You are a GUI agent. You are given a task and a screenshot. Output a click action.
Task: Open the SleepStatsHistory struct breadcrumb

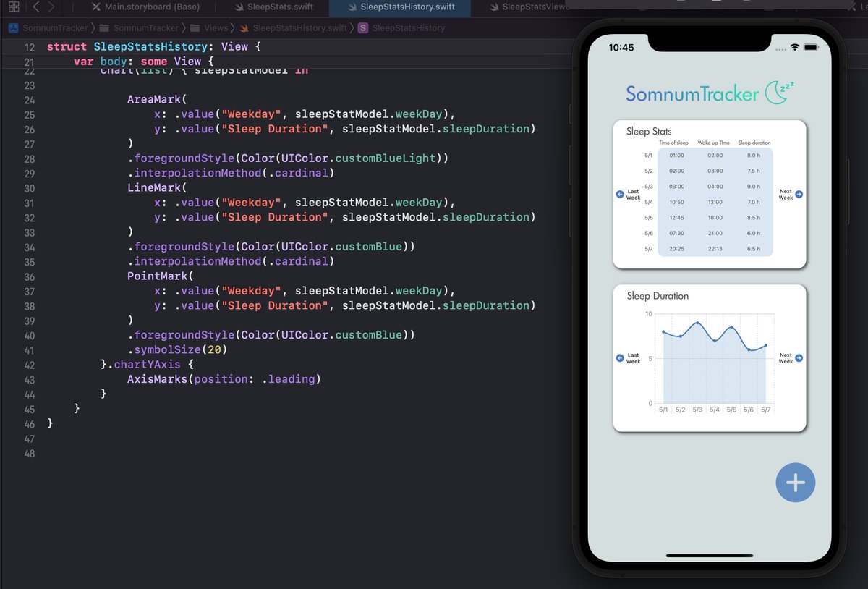[x=401, y=27]
